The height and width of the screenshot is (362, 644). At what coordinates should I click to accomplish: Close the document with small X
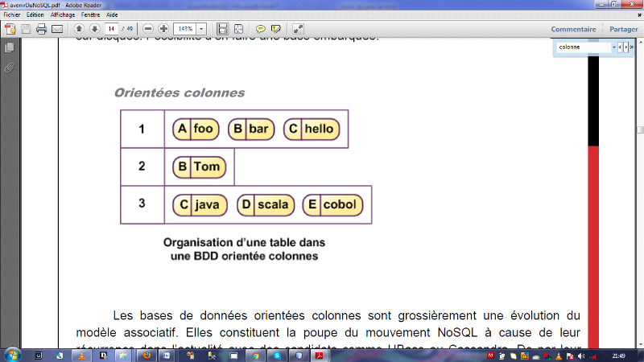[639, 14]
